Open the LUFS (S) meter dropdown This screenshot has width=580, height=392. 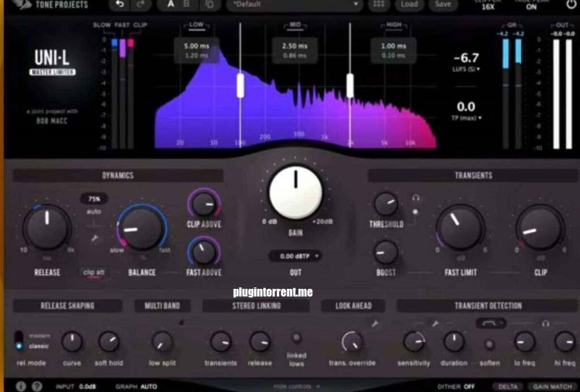[x=466, y=69]
